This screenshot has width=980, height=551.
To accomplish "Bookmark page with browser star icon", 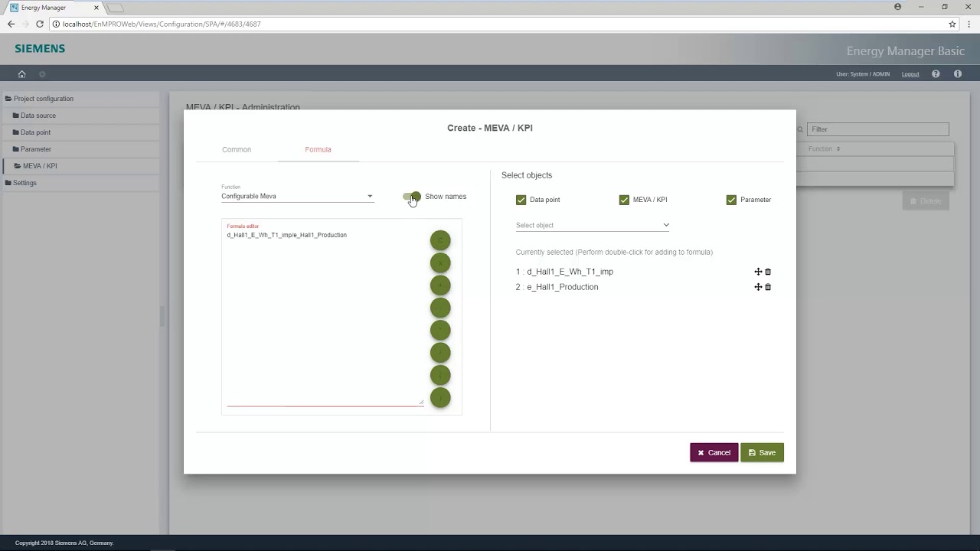I will coord(952,24).
